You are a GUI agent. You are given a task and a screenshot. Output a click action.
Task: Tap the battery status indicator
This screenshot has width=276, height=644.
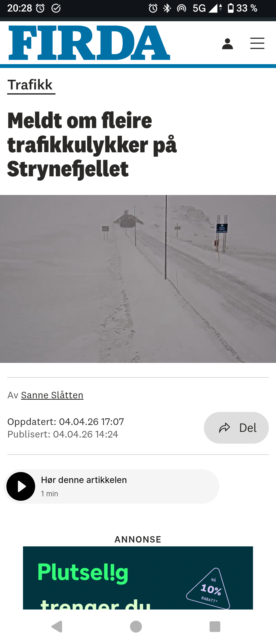pyautogui.click(x=242, y=8)
